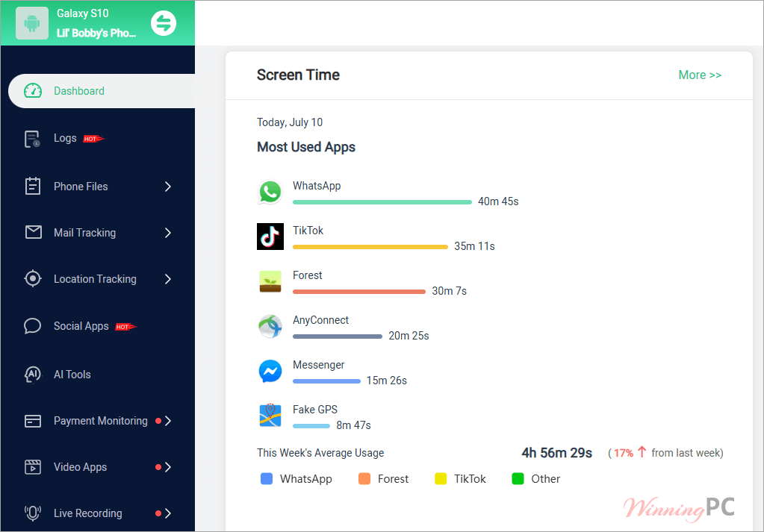Click the 17% change percentage
764x532 pixels.
point(623,453)
